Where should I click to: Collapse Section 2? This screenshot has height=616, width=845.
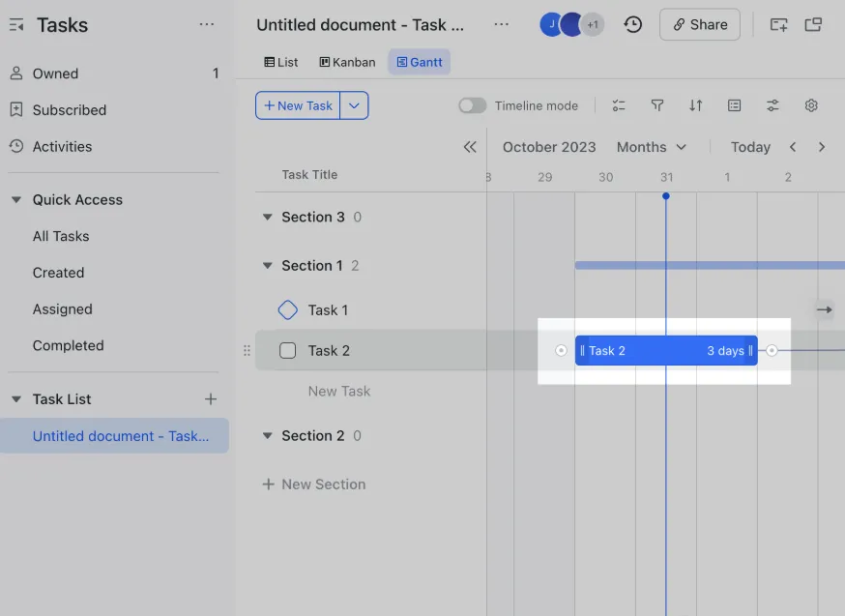[x=267, y=436]
